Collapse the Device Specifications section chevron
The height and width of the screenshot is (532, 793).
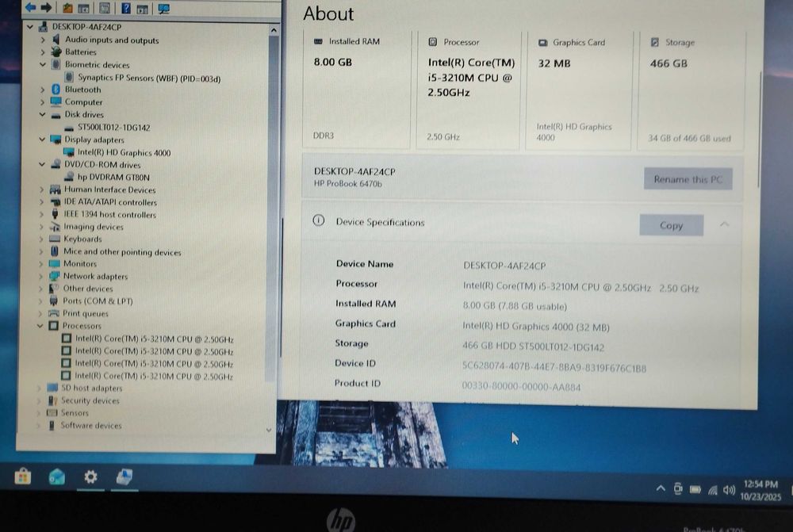point(724,224)
